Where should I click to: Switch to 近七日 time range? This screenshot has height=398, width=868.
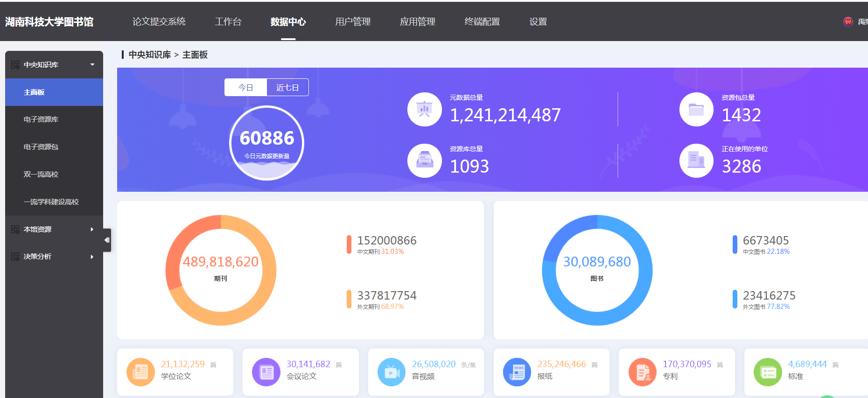[x=287, y=87]
